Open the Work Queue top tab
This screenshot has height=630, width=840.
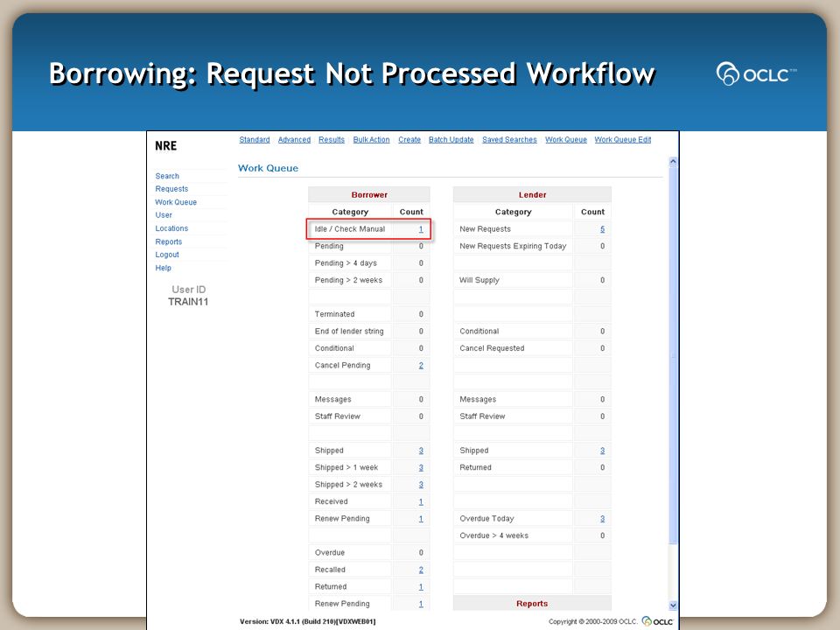(x=566, y=140)
